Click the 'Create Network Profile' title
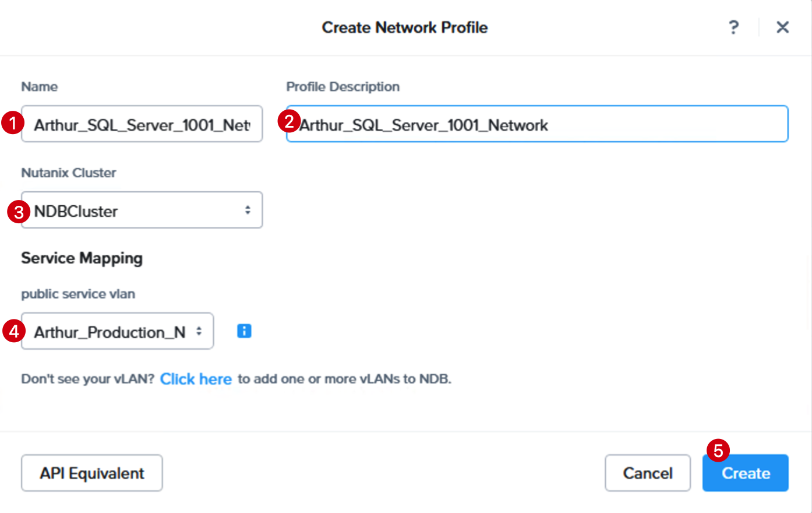 [405, 27]
